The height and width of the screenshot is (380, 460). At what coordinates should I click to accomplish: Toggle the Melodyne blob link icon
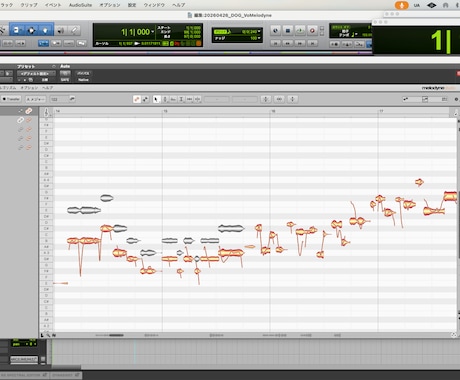137,99
